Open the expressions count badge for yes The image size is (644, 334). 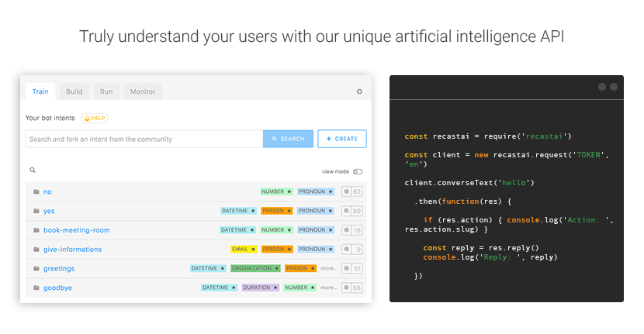[352, 211]
